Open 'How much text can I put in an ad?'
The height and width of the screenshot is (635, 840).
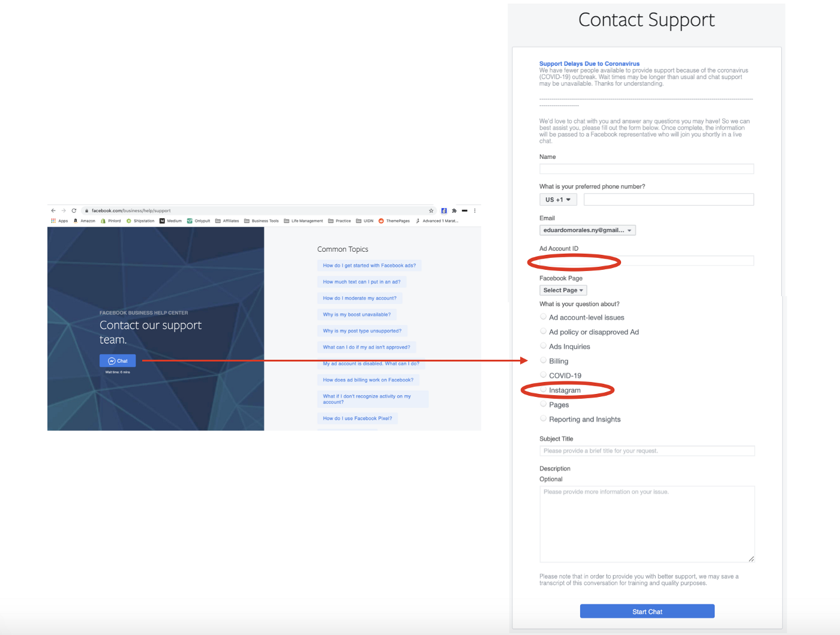coord(362,282)
